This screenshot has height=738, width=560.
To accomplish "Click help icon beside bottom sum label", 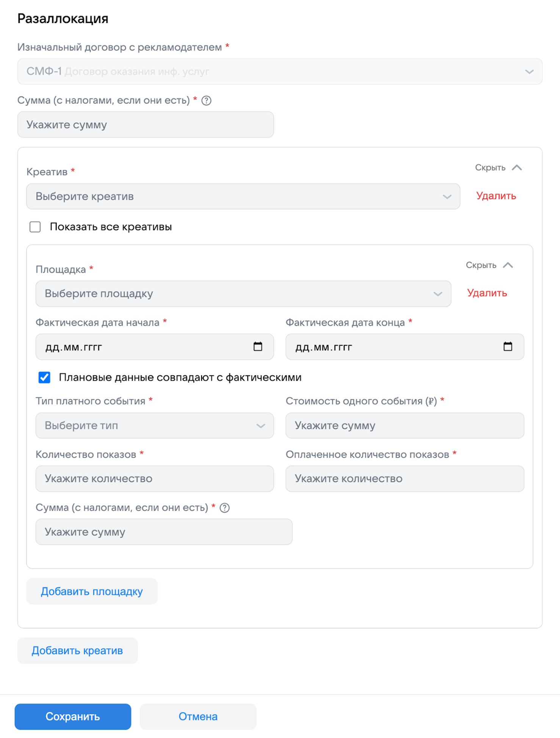I will [x=225, y=508].
